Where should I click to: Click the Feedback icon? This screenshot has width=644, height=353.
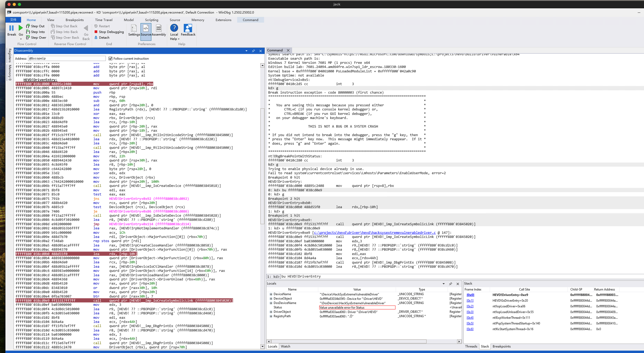[x=188, y=28]
